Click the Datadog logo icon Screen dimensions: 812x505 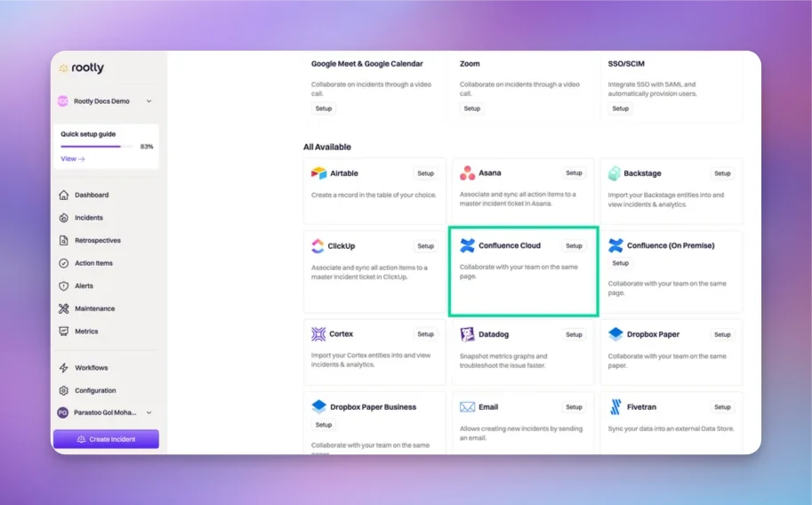467,334
